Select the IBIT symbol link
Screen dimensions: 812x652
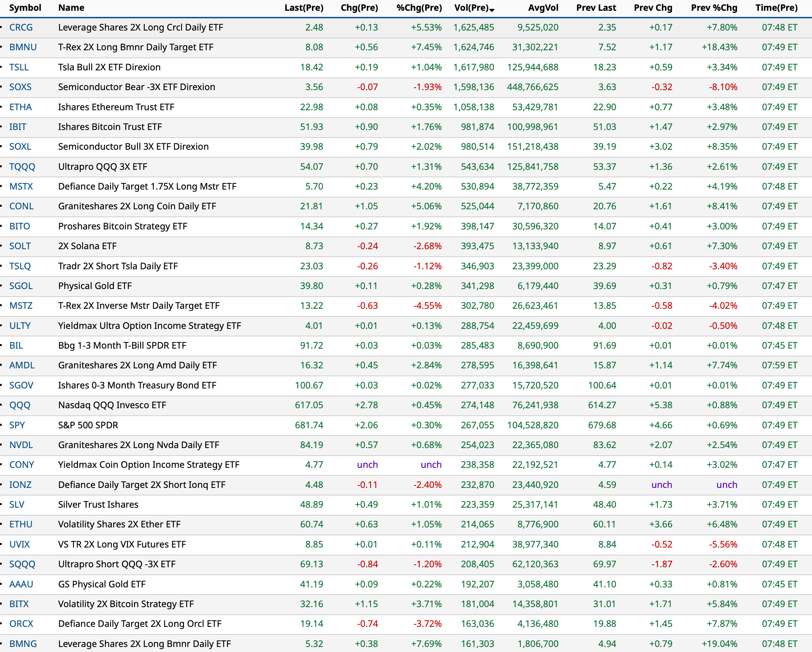coord(18,127)
